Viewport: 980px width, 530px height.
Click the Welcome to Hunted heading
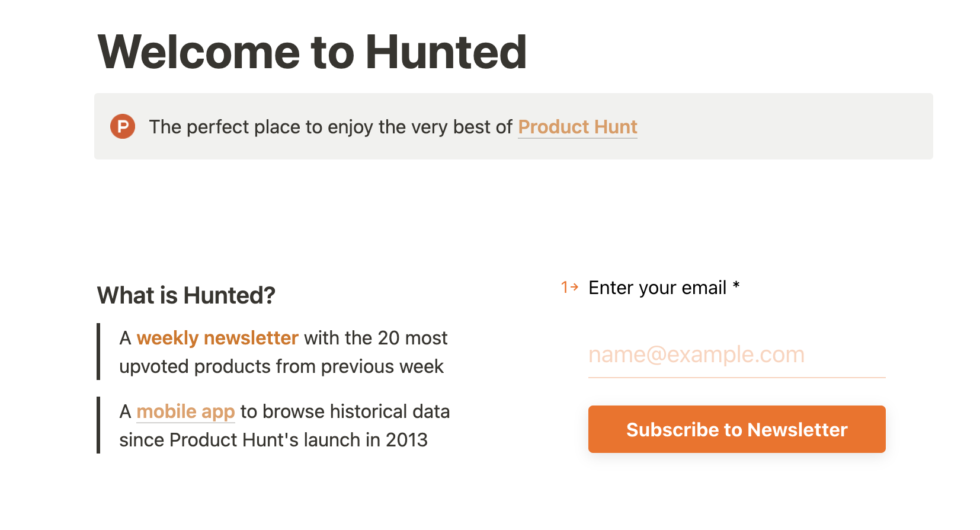[x=312, y=52]
